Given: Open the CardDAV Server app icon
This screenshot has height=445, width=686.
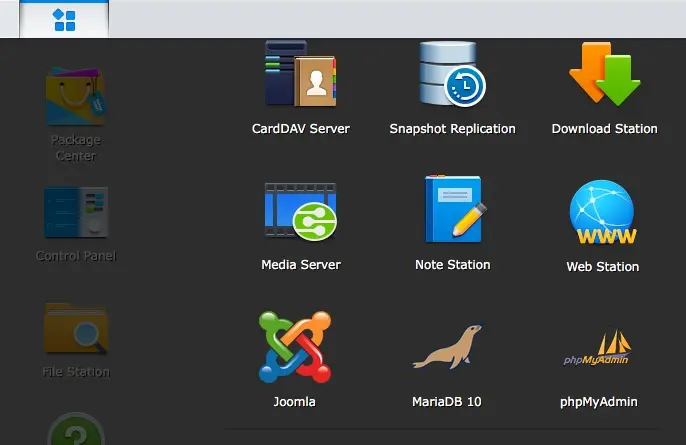Looking at the screenshot, I should click(x=300, y=74).
